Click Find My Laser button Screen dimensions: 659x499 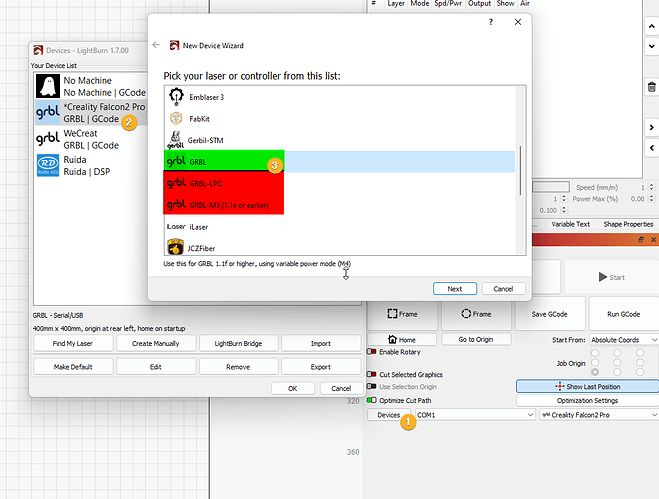73,343
